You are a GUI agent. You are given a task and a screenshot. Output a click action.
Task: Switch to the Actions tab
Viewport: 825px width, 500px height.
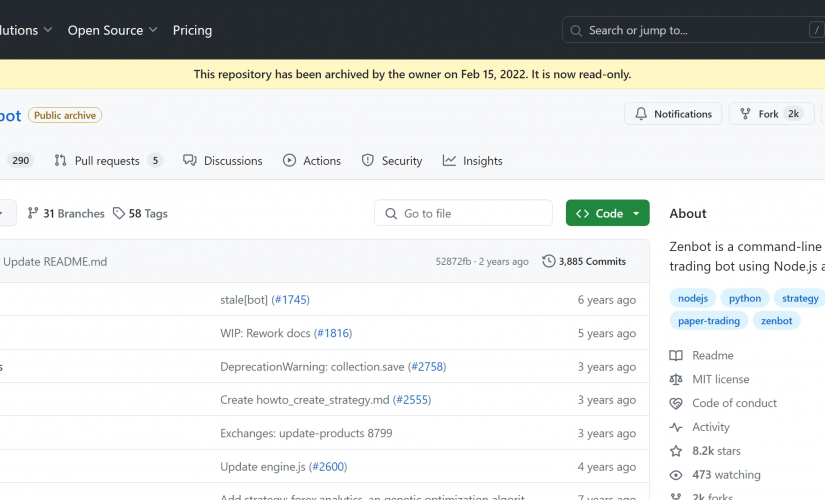(x=312, y=161)
